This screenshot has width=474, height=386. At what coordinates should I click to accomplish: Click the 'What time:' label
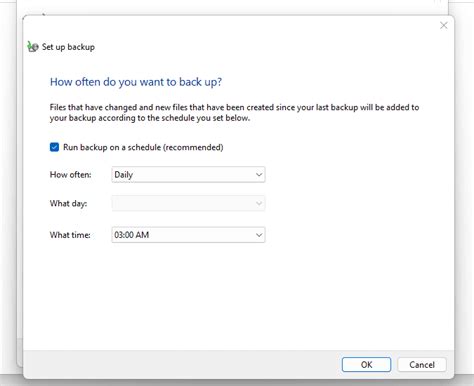70,235
